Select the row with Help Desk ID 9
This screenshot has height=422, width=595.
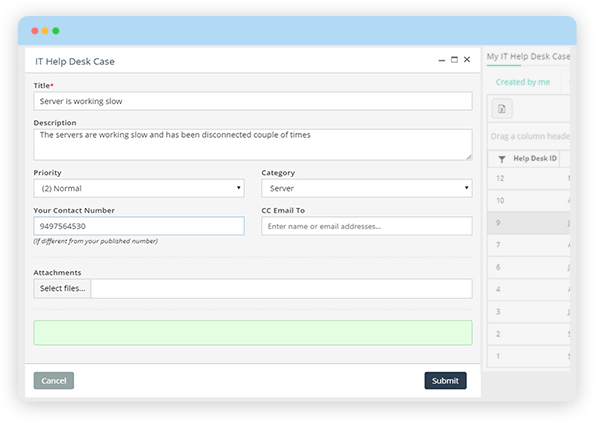529,223
